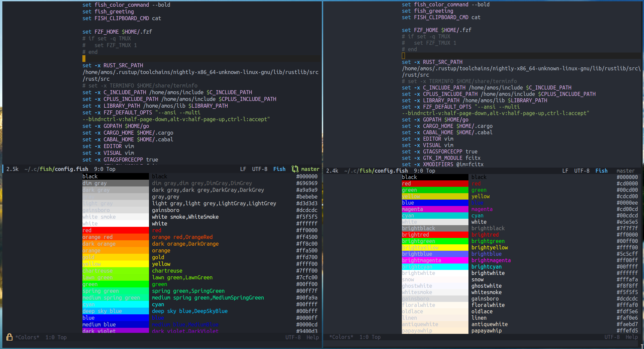Select the brightmagenta swatch in the right list
This screenshot has height=349, width=644.
click(x=435, y=260)
